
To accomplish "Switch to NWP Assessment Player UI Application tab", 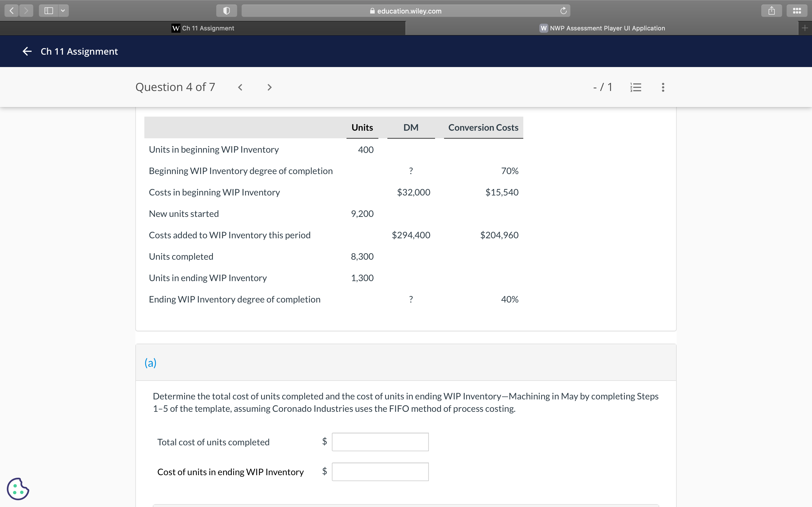I will [x=602, y=28].
